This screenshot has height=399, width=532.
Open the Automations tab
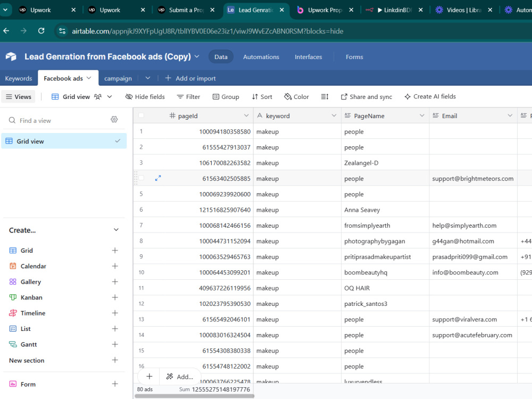click(x=261, y=57)
